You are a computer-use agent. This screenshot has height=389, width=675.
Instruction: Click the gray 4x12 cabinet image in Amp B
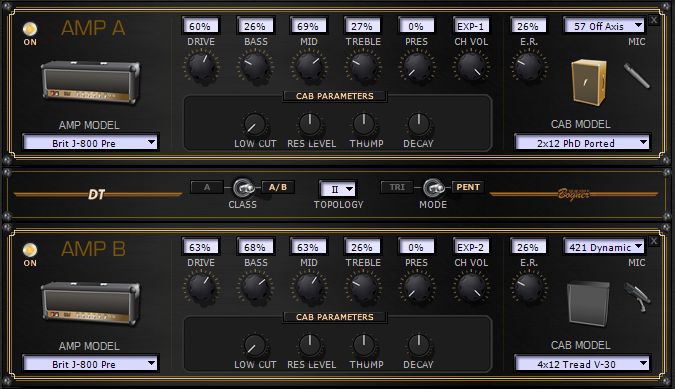coord(588,303)
